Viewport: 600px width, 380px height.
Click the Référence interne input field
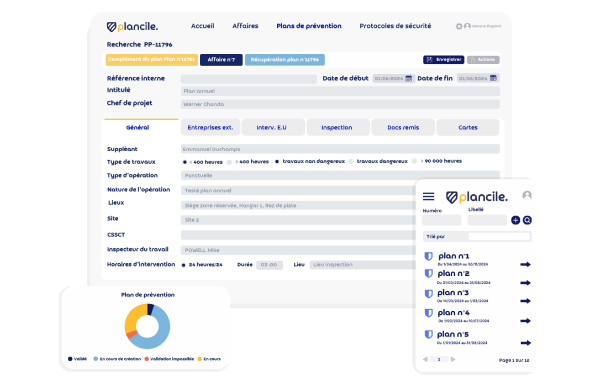[x=249, y=79]
